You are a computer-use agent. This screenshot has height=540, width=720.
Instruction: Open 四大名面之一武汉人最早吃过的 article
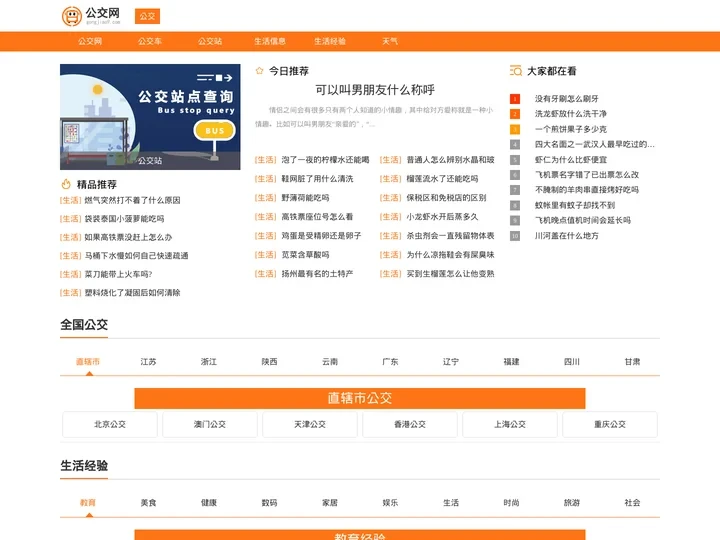click(x=595, y=144)
